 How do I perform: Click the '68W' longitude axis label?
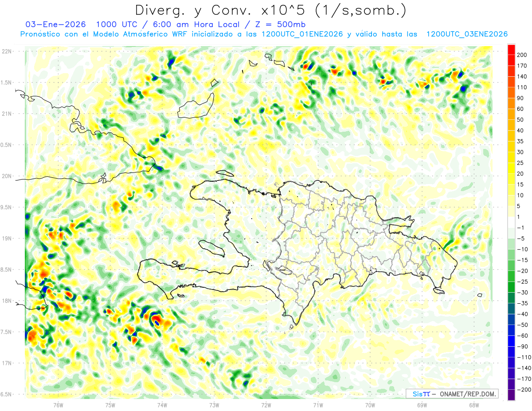pos(473,405)
